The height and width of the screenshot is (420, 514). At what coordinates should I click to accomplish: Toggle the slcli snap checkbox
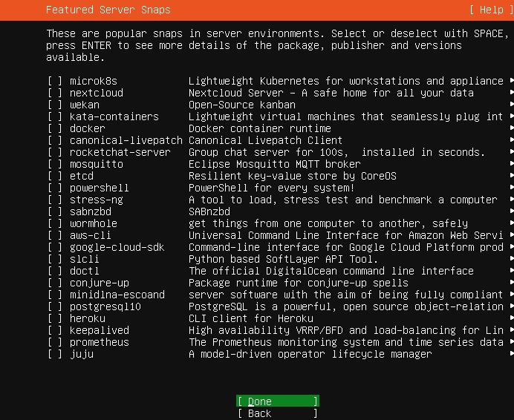pyautogui.click(x=55, y=259)
